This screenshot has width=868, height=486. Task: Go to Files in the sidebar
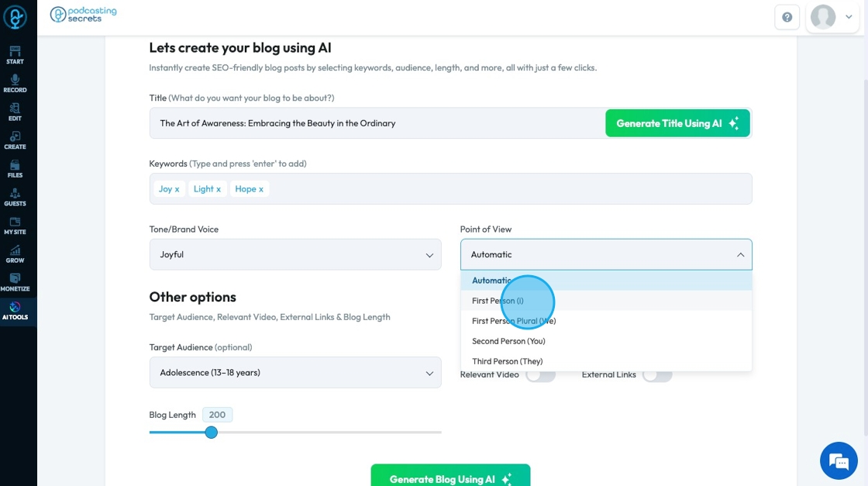(15, 168)
